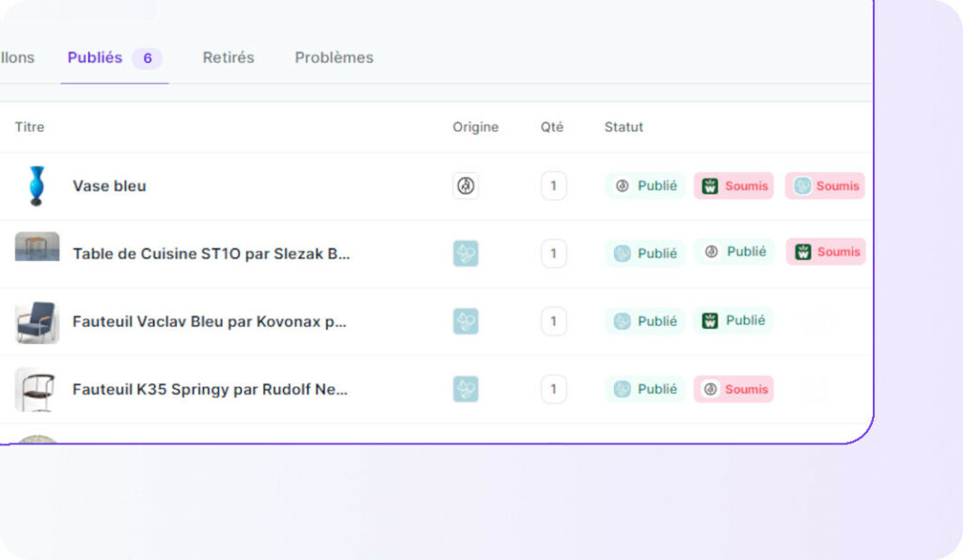
Task: Click the second Publié badge on Fauteuil Vaclav Bleu
Action: 734,320
